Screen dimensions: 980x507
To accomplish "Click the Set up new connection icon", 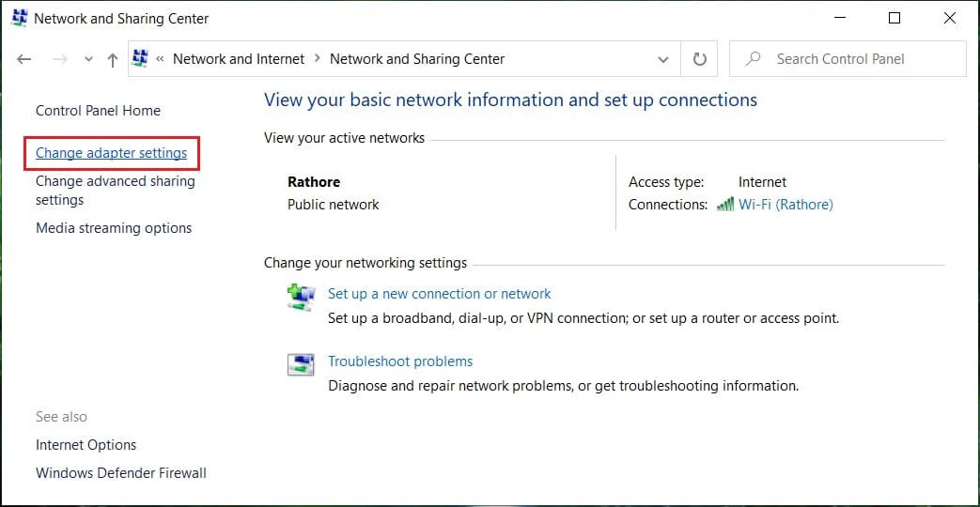I will [x=300, y=298].
